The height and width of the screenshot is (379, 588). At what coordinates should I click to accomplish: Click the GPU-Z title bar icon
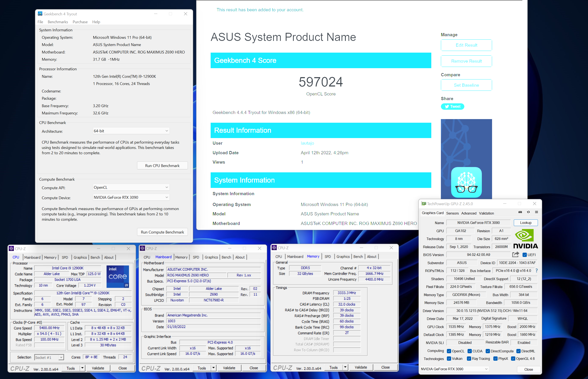(423, 203)
